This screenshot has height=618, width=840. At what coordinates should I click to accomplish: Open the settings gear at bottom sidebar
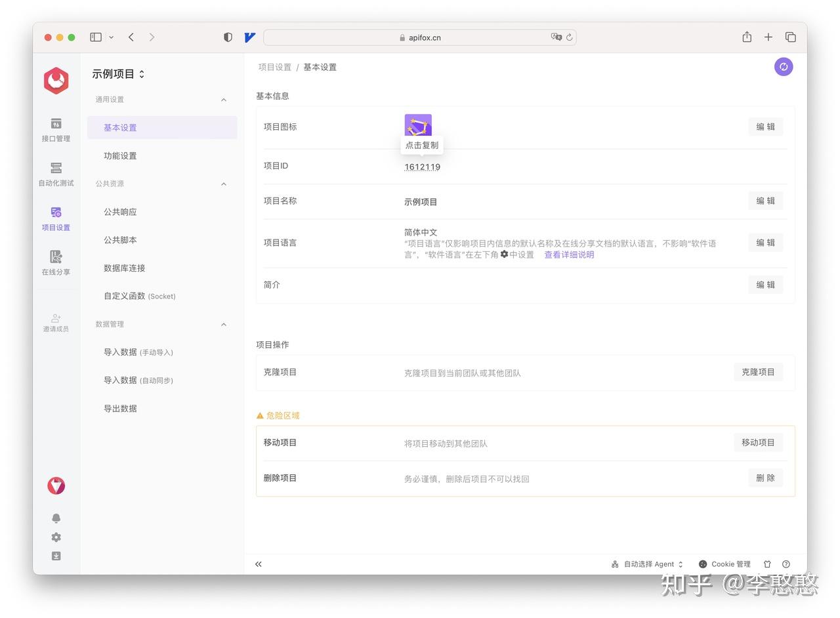[56, 537]
